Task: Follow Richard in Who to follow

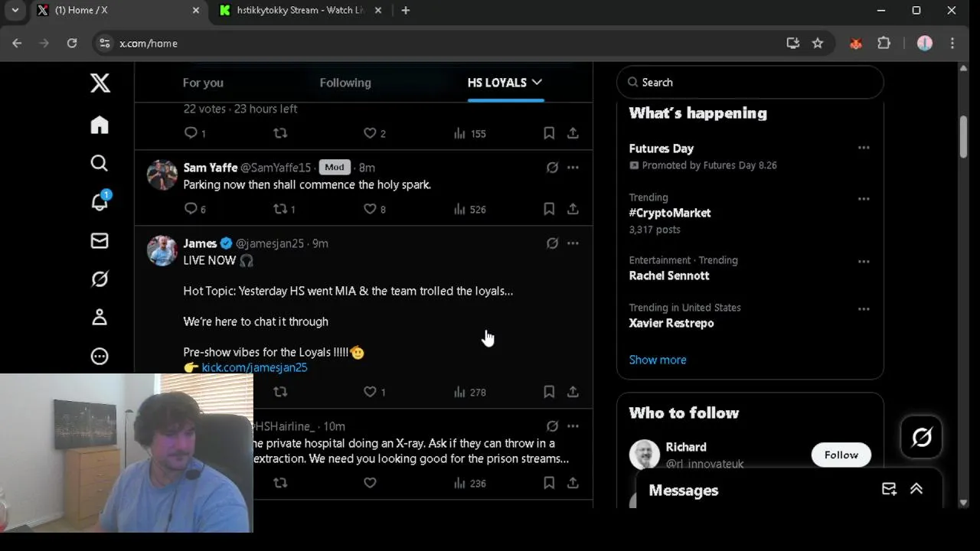Action: (x=841, y=455)
